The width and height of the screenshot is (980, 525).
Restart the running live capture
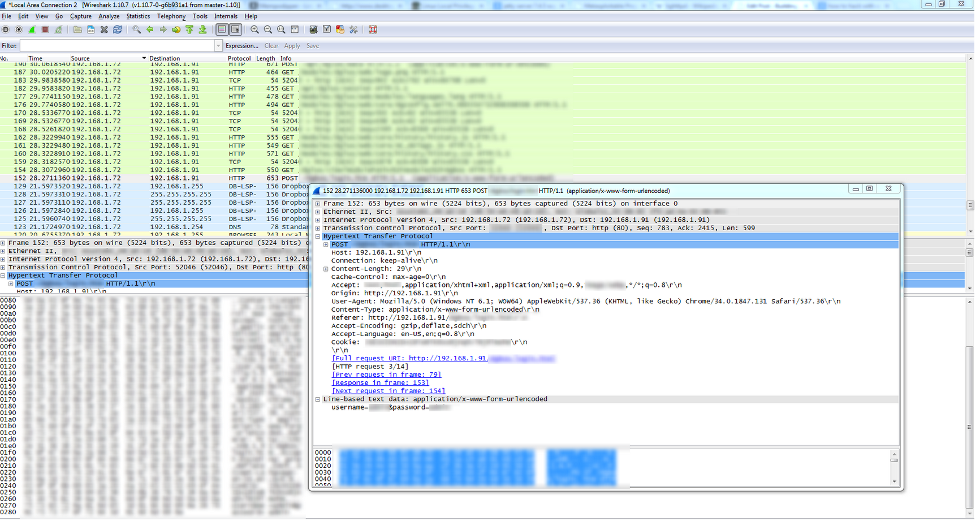point(58,29)
